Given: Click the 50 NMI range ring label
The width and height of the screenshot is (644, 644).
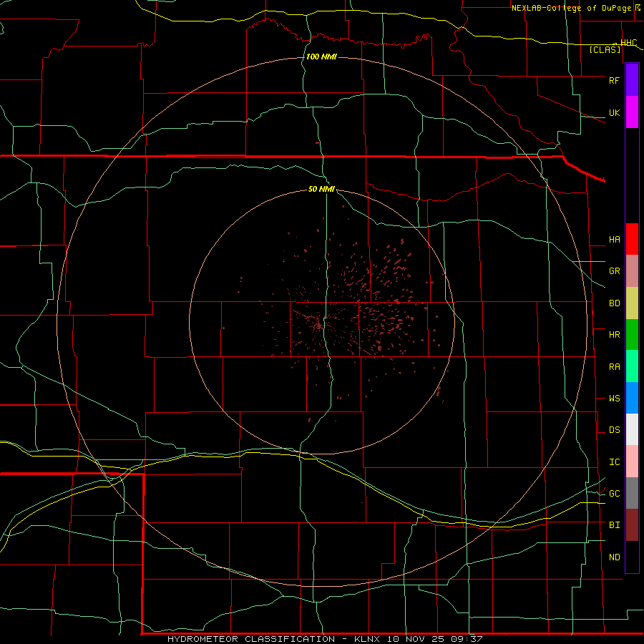Looking at the screenshot, I should tap(321, 189).
